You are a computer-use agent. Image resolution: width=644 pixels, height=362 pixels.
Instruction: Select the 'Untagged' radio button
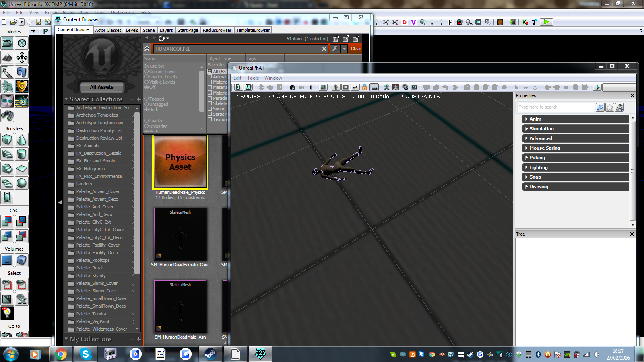coord(147,104)
